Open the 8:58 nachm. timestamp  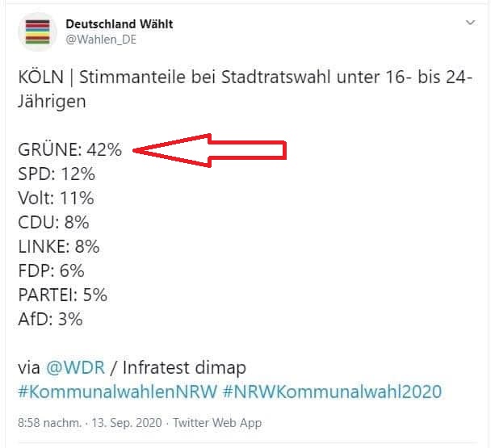click(x=49, y=423)
